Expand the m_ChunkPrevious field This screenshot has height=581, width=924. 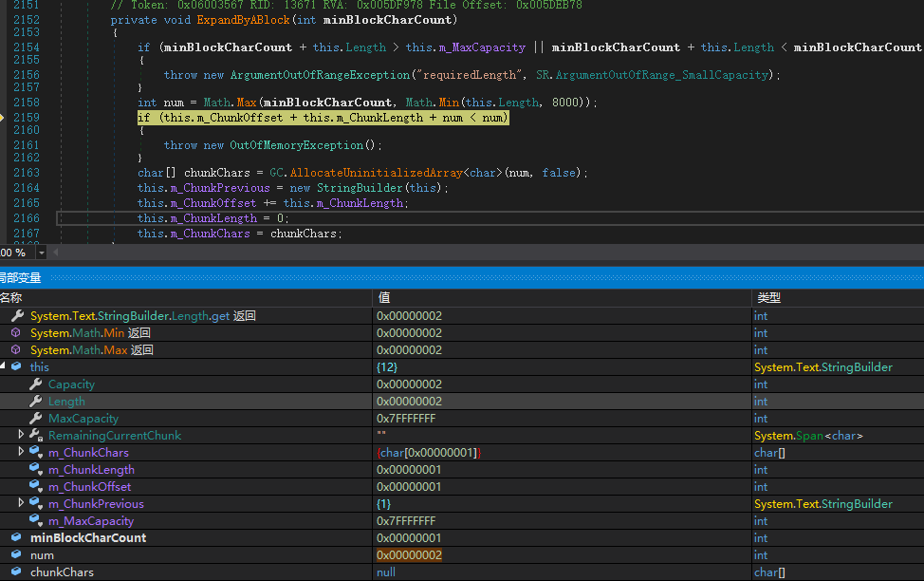pyautogui.click(x=22, y=504)
